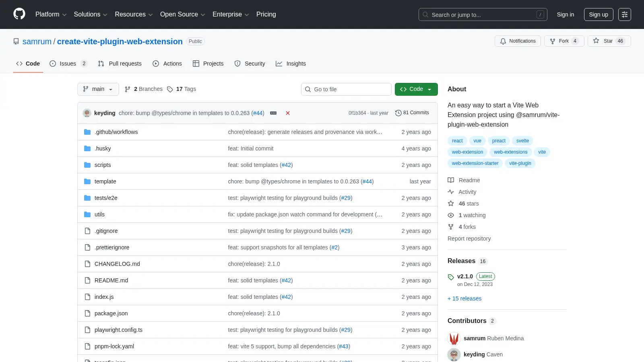The height and width of the screenshot is (362, 644).
Task: Open the CHANGELOG.md file
Action: (117, 264)
